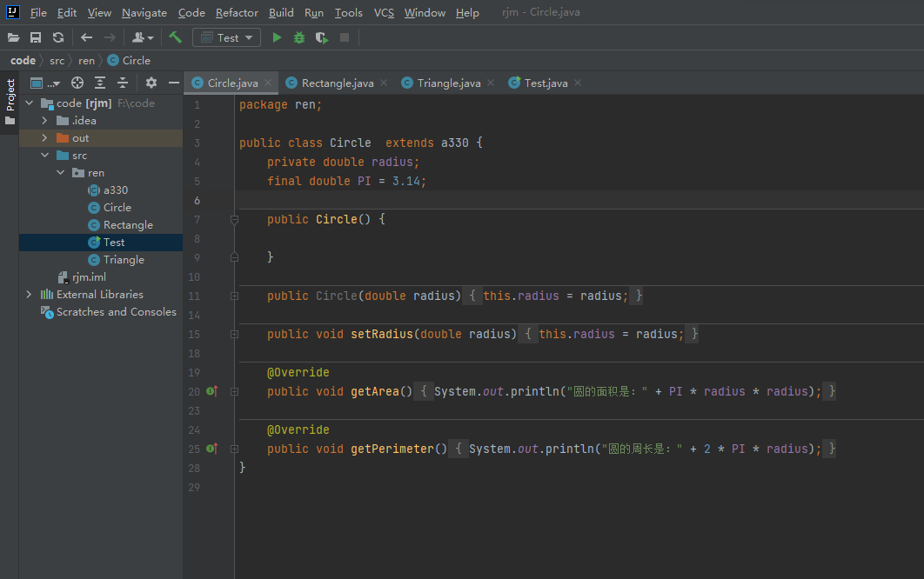
Task: Open the Refactor menu
Action: [x=237, y=13]
